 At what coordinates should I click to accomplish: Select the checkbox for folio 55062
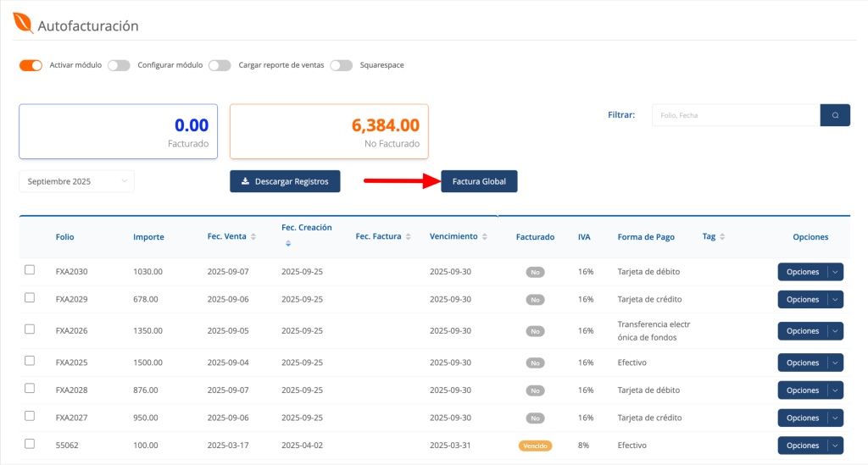click(x=30, y=444)
